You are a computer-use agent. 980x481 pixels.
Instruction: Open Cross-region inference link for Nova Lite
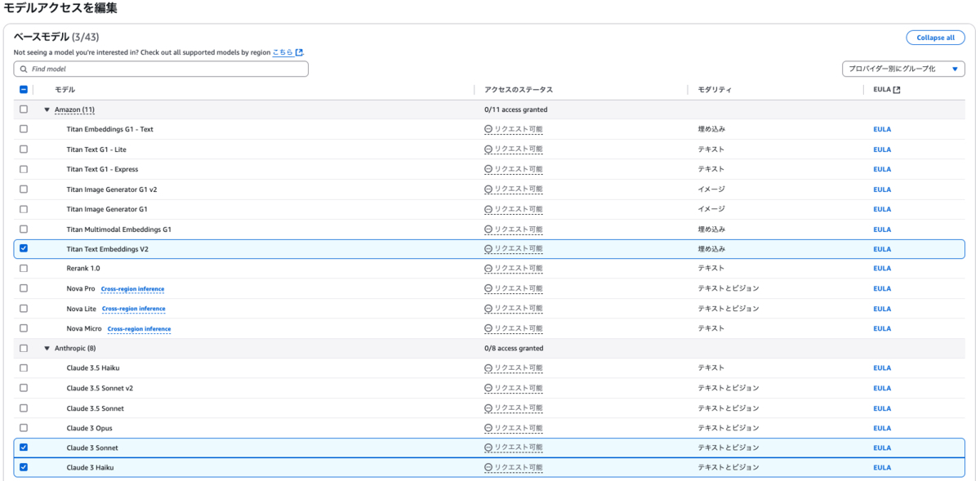pyautogui.click(x=133, y=309)
